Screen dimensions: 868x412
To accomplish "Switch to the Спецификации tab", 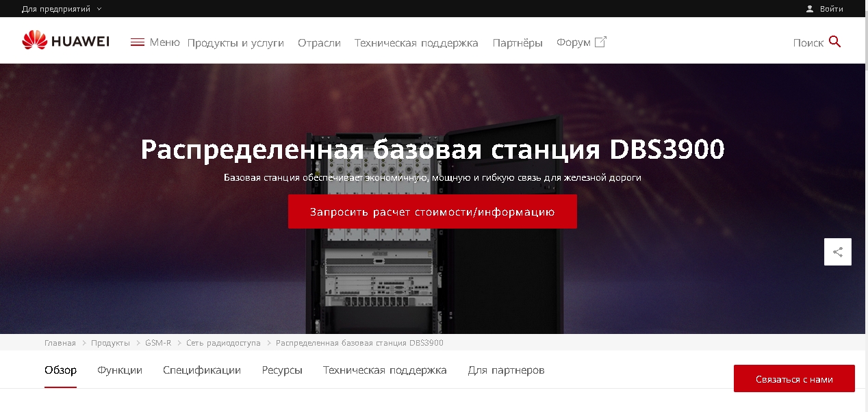I will [x=202, y=370].
